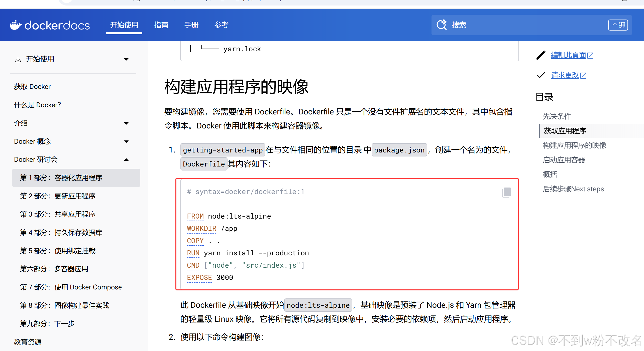Jump to 构建应用程序的映像 in contents
This screenshot has width=644, height=351.
tap(574, 145)
